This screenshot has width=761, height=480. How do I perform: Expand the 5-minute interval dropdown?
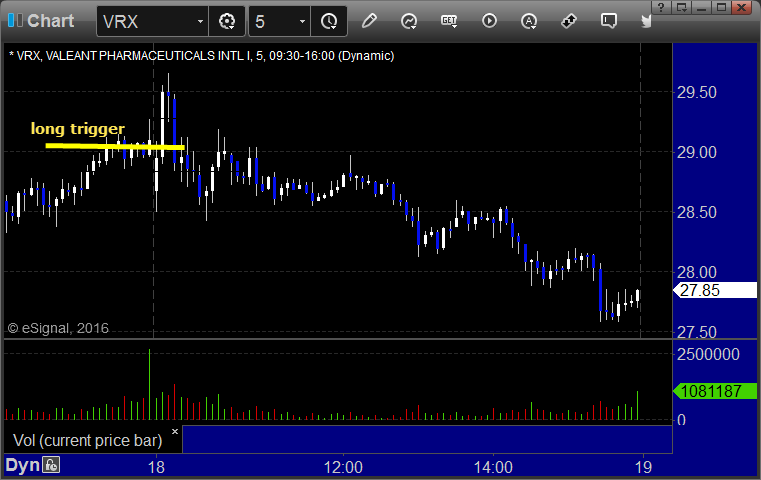[x=302, y=22]
